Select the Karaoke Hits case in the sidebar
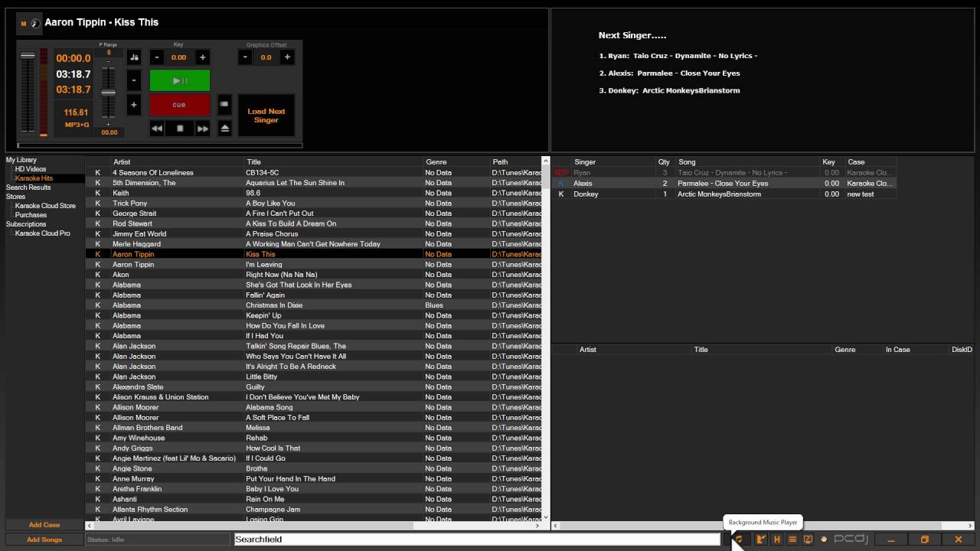 coord(34,178)
